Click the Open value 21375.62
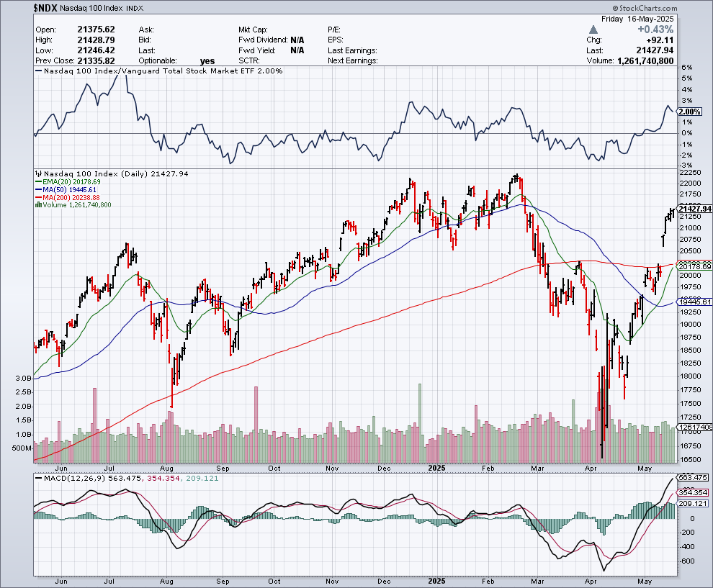 click(x=96, y=30)
